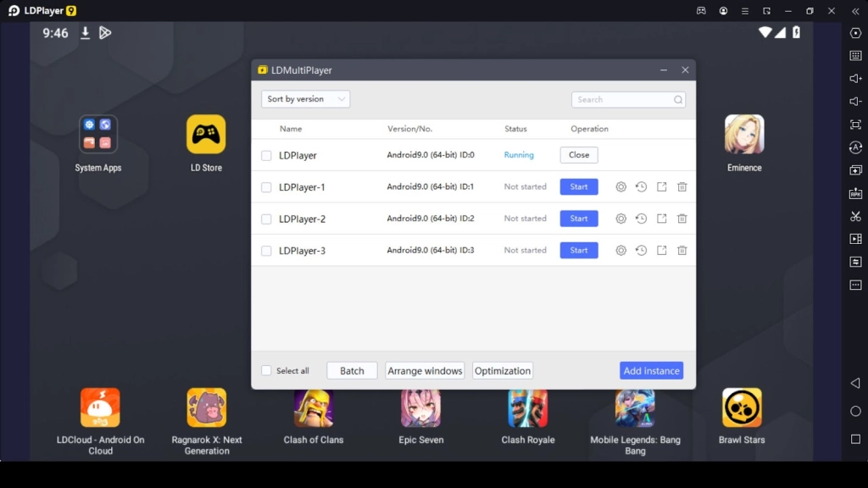The width and height of the screenshot is (868, 488).
Task: Check the Select all checkbox
Action: click(x=266, y=371)
